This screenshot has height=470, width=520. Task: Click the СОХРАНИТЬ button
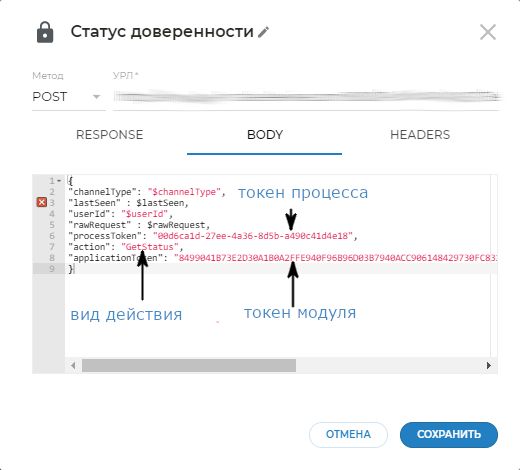449,434
